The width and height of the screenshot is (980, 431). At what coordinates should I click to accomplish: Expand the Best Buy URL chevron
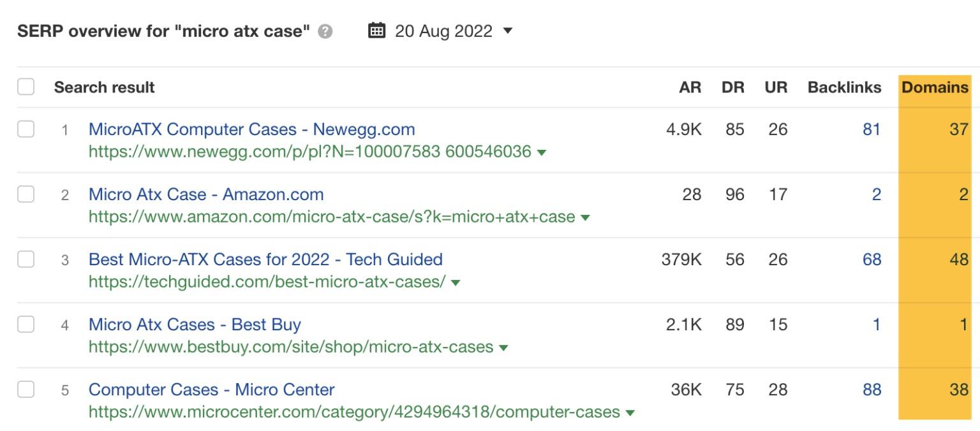[x=502, y=347]
